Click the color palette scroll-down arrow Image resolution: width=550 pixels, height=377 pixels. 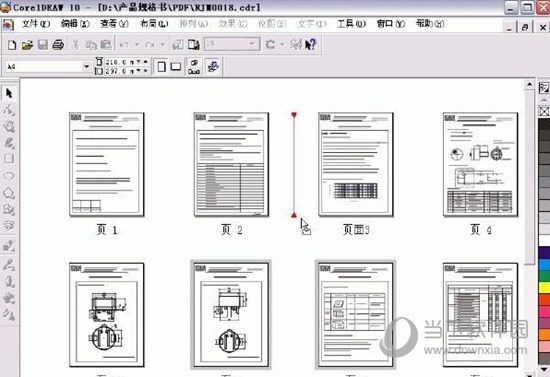pos(544,369)
